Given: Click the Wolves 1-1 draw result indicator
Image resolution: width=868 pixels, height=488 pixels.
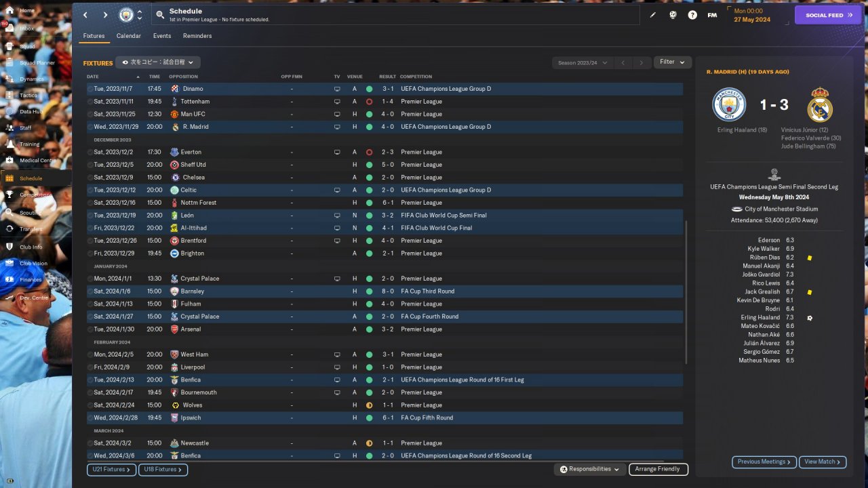Looking at the screenshot, I should [369, 405].
